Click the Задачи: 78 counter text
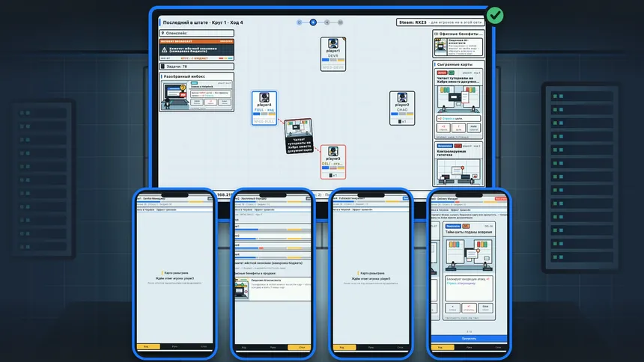This screenshot has width=644, height=362. pos(177,67)
